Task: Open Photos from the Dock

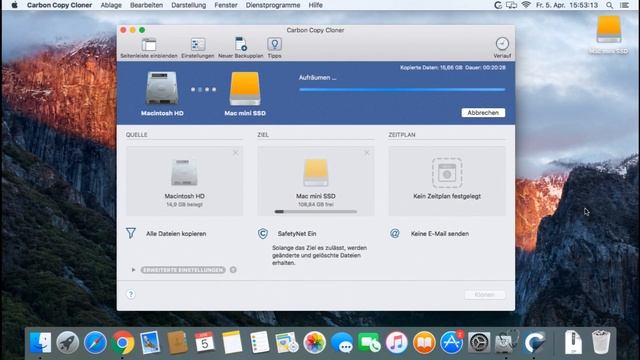Action: [x=314, y=342]
